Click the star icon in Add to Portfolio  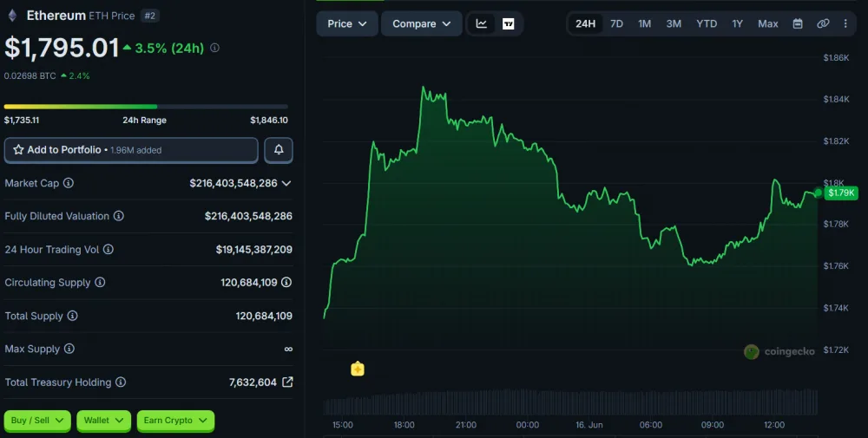coord(18,150)
